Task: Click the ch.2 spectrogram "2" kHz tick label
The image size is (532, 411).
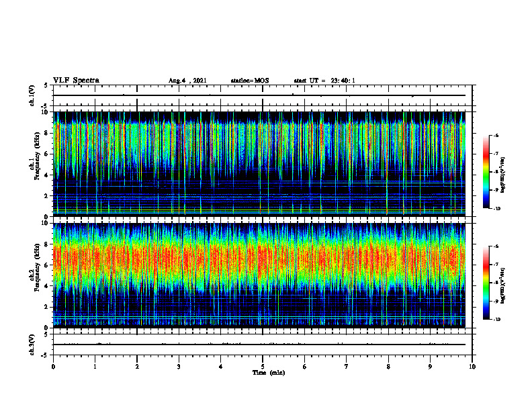Action: click(47, 307)
